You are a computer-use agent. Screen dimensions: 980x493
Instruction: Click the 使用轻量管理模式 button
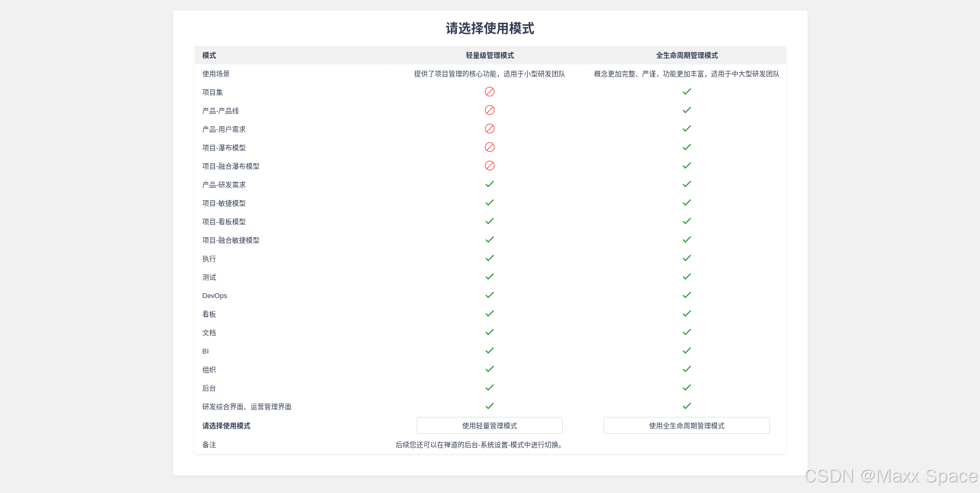[x=489, y=425]
